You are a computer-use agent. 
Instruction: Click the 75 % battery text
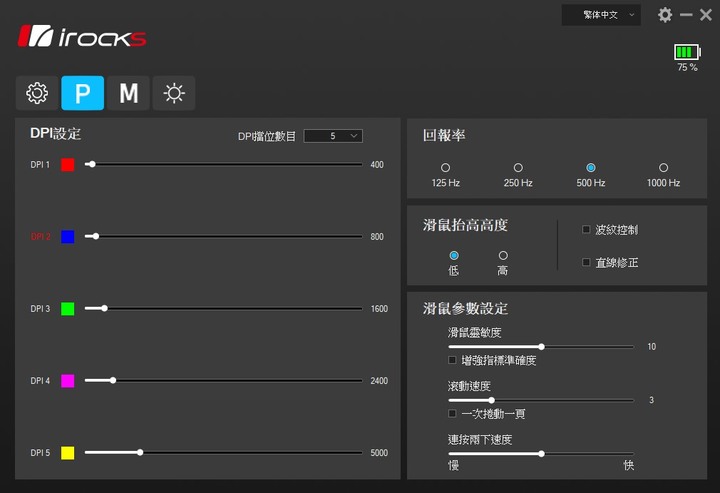tap(687, 67)
